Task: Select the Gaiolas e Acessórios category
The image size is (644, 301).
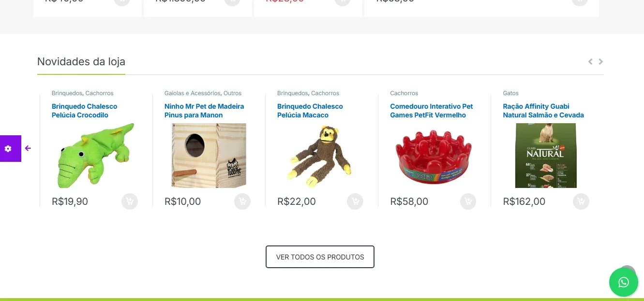Action: (x=193, y=93)
